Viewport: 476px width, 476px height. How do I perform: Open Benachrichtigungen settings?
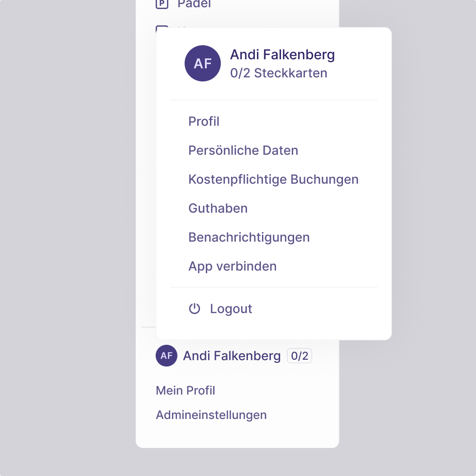tap(249, 237)
